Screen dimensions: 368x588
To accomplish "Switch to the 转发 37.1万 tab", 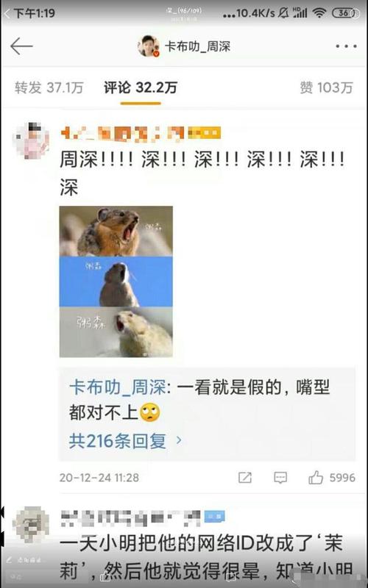I will click(49, 87).
